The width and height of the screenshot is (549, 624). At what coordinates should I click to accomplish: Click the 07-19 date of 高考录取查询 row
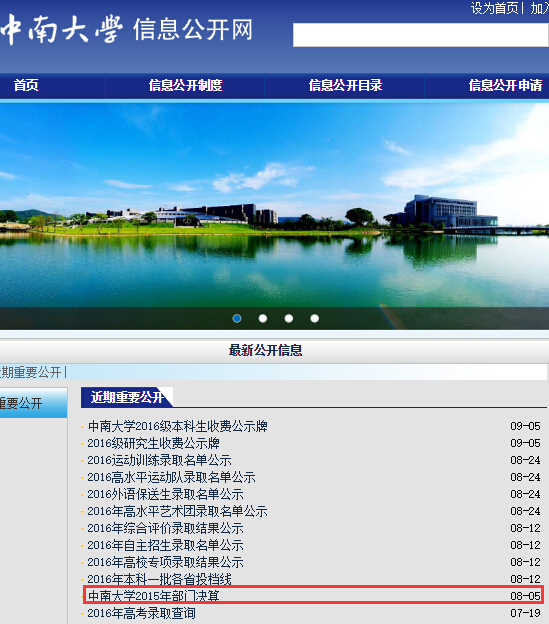[526, 613]
